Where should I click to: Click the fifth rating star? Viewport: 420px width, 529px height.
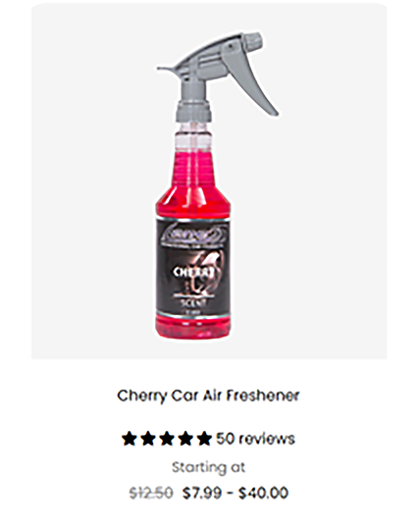click(204, 439)
